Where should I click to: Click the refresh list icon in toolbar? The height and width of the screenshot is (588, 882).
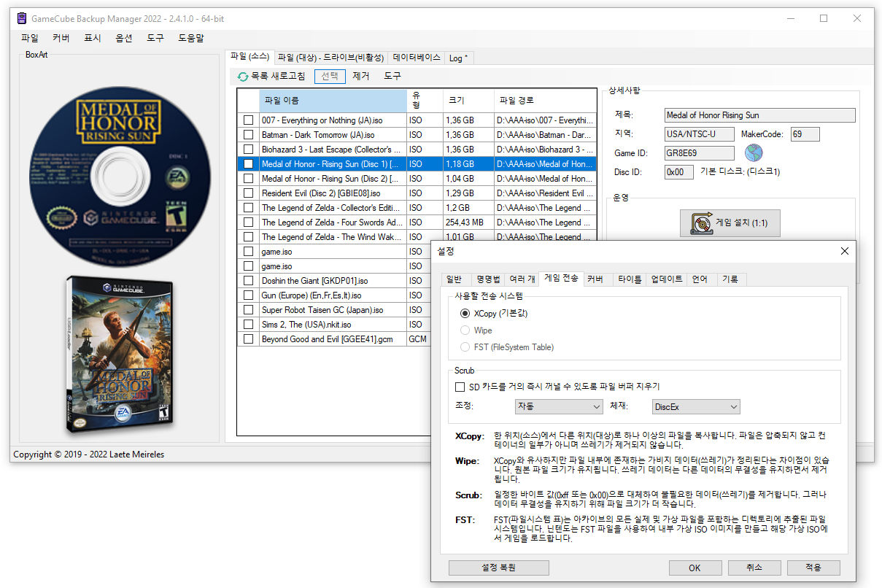[x=243, y=76]
